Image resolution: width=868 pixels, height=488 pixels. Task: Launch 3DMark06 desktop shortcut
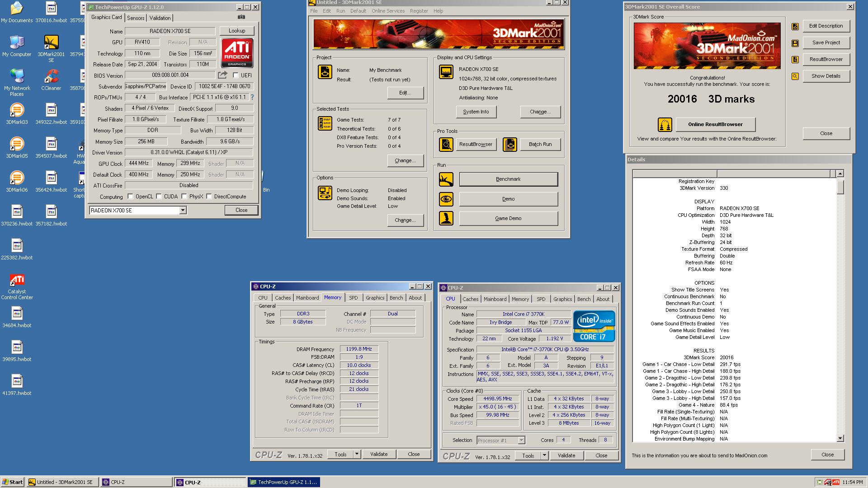(17, 182)
